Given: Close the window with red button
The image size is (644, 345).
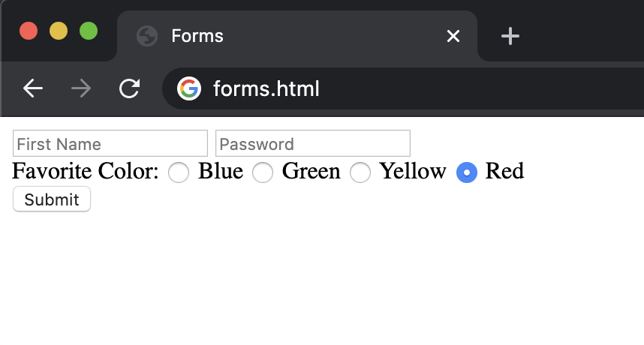Looking at the screenshot, I should click(29, 31).
